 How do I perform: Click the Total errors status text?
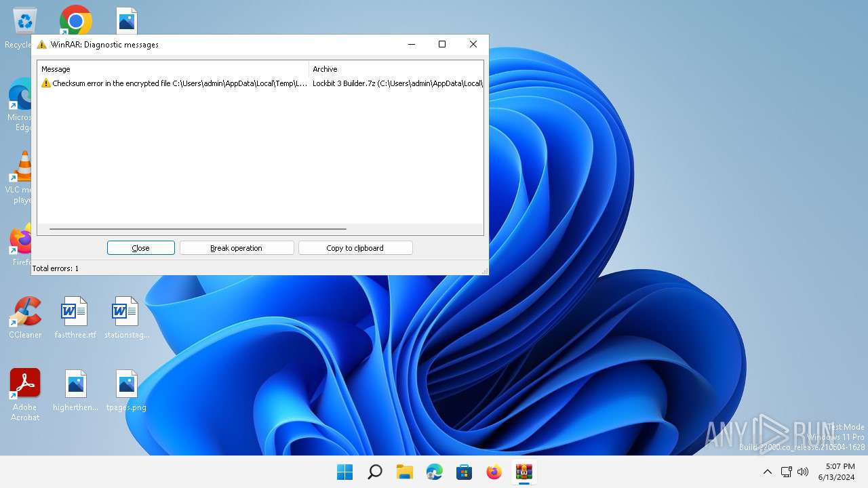pos(56,268)
